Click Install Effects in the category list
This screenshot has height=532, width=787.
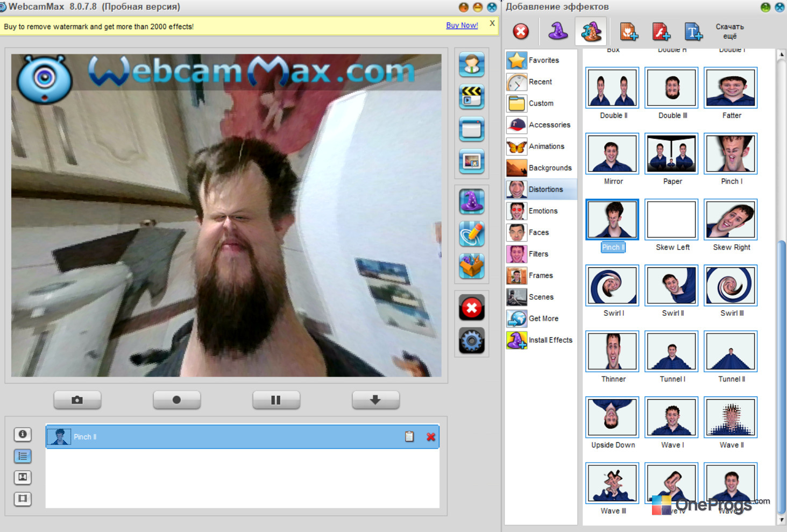pos(541,340)
